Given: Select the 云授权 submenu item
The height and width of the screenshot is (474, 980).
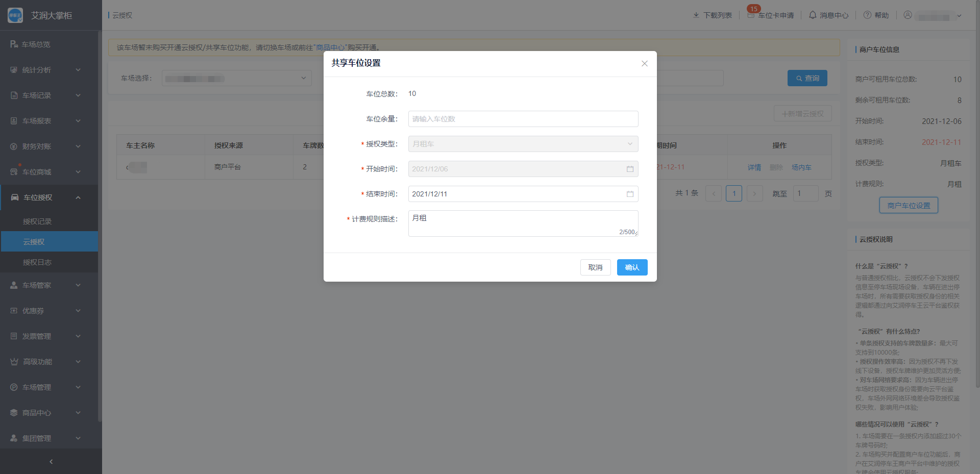Looking at the screenshot, I should 49,242.
